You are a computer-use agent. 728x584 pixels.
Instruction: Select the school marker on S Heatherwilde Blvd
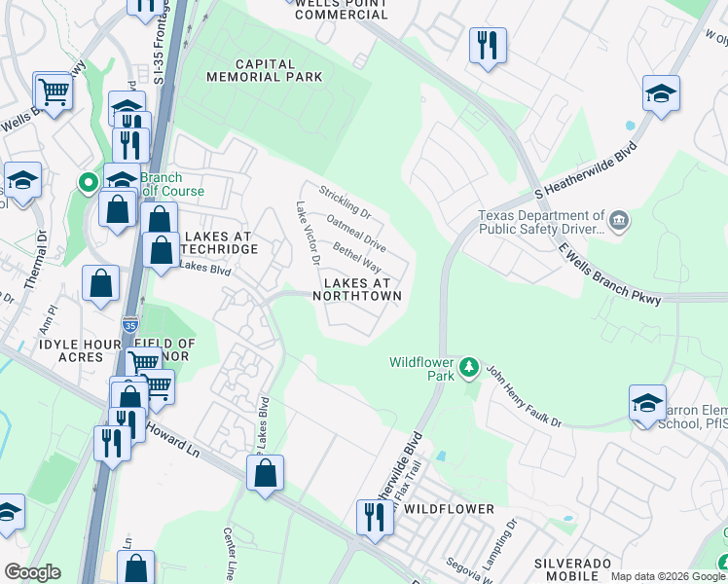pyautogui.click(x=661, y=94)
